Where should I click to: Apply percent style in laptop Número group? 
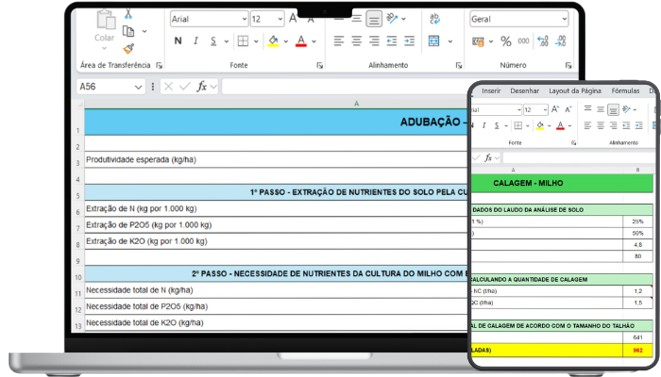[x=506, y=41]
